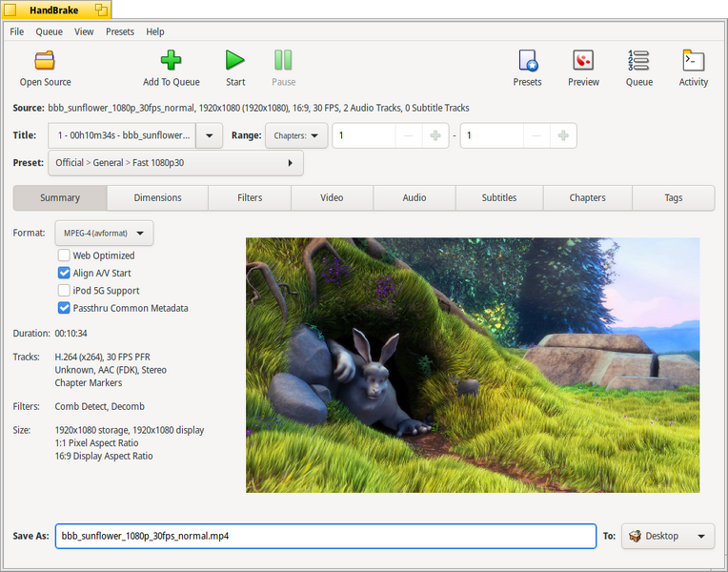Increase the start chapter with plus button
The image size is (728, 572).
(x=435, y=135)
